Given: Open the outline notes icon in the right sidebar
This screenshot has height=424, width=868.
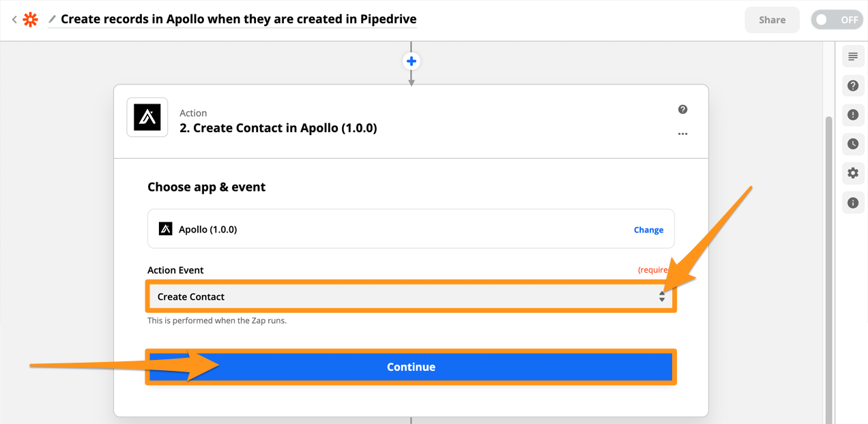Looking at the screenshot, I should click(x=853, y=57).
